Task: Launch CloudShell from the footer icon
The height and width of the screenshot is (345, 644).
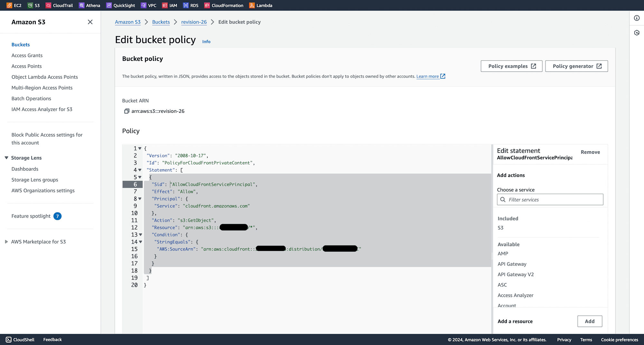Action: pyautogui.click(x=9, y=340)
